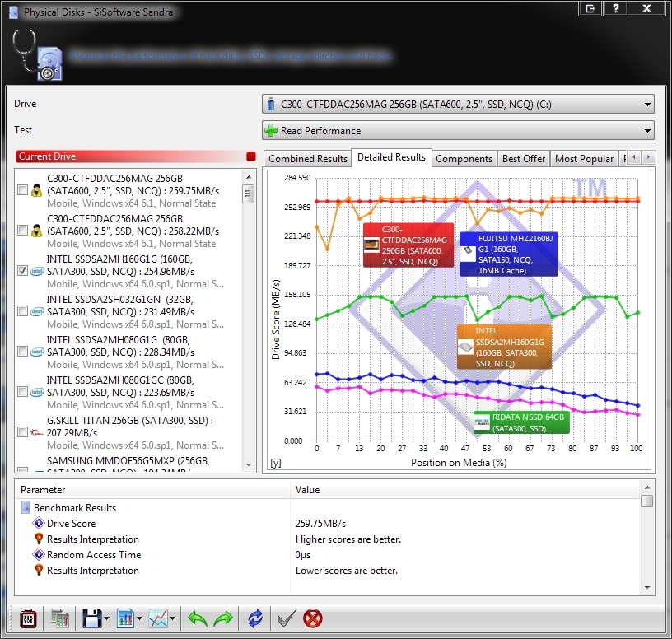Open the Test type dropdown

(x=458, y=130)
